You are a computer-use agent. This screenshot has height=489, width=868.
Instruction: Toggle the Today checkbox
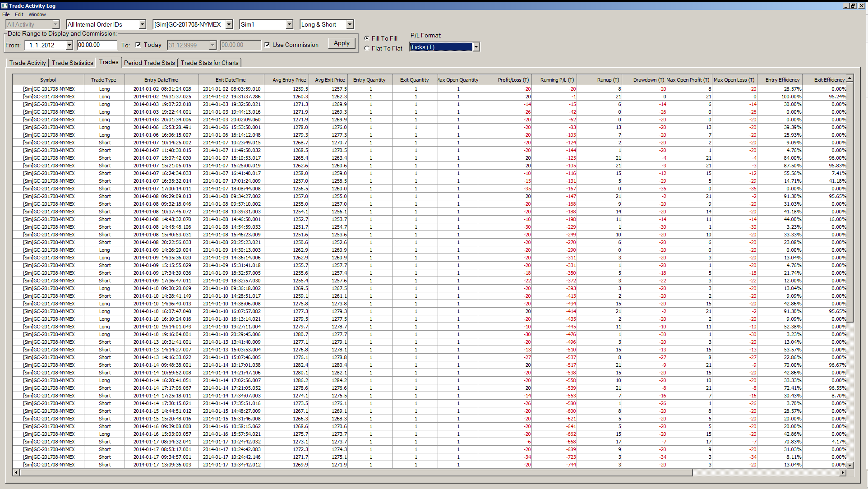point(138,45)
